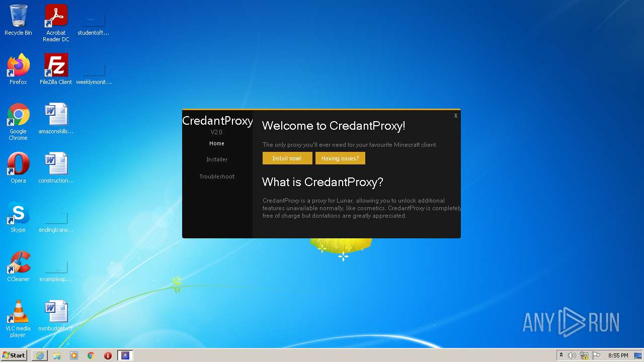Launch Skype from the desktop
This screenshot has height=362, width=644.
pyautogui.click(x=18, y=217)
